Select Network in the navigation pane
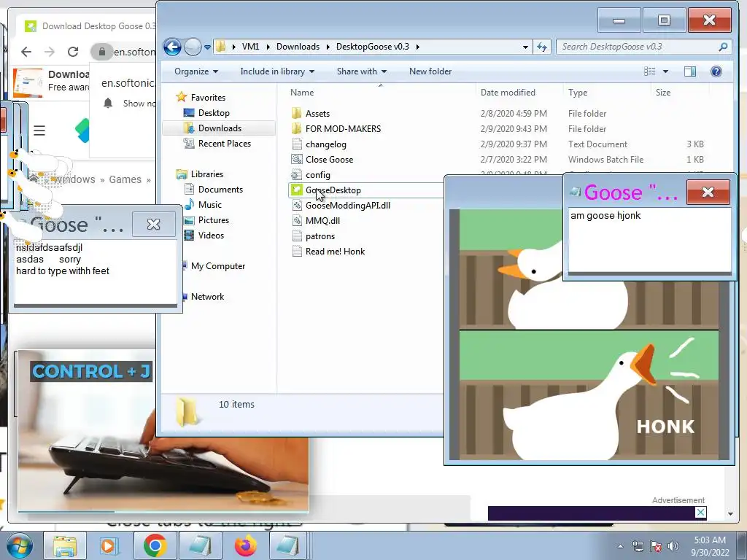747x560 pixels. point(207,297)
